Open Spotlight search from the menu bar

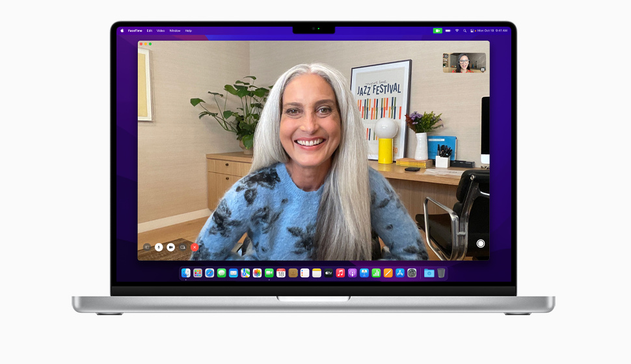[x=466, y=31]
